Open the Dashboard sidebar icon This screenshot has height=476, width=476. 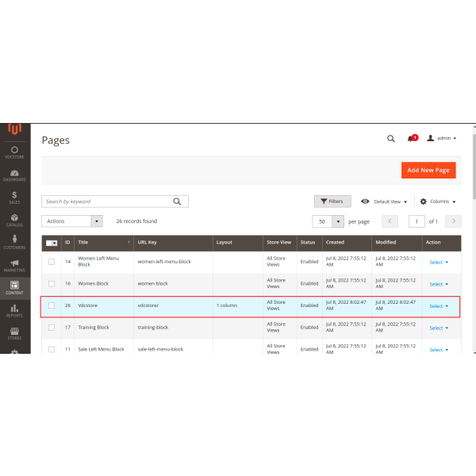click(x=14, y=175)
